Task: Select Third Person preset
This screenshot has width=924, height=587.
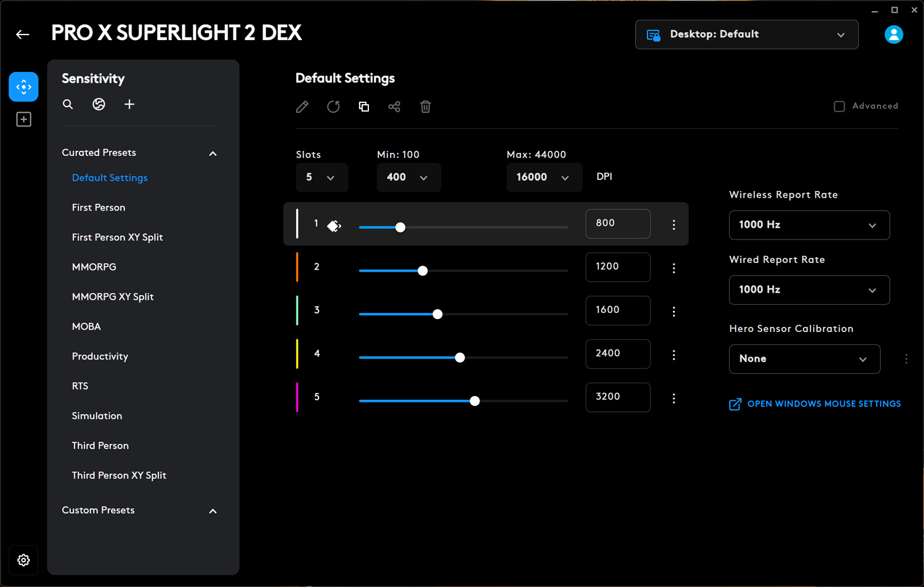Action: coord(100,445)
